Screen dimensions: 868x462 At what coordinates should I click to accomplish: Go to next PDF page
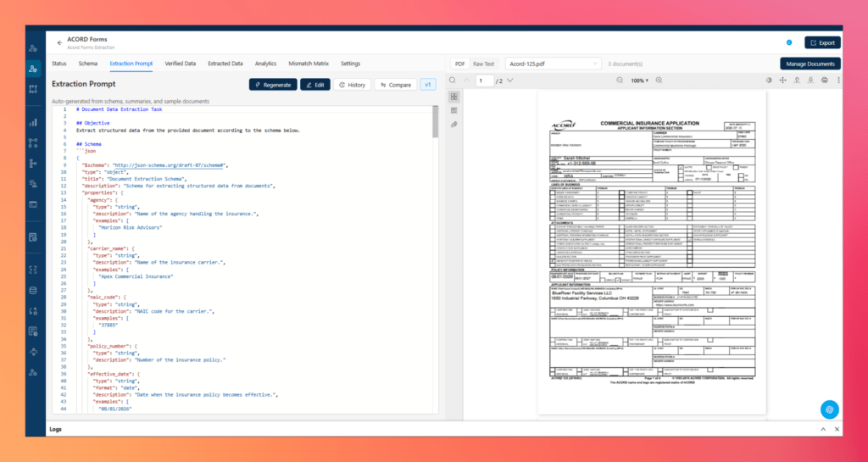click(509, 81)
